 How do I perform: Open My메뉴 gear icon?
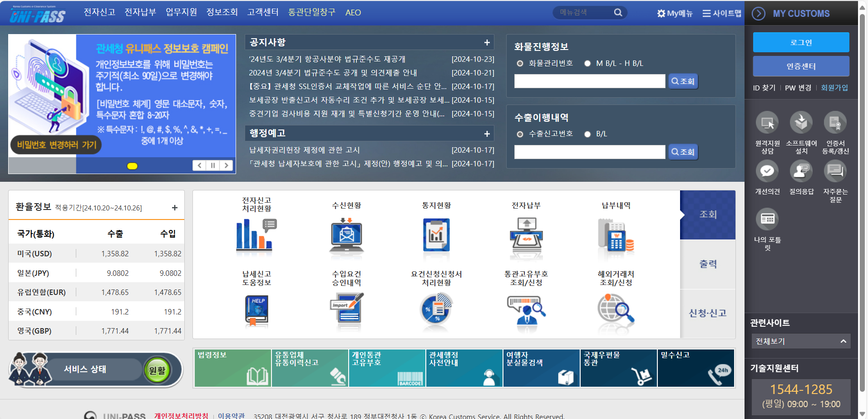pyautogui.click(x=661, y=14)
